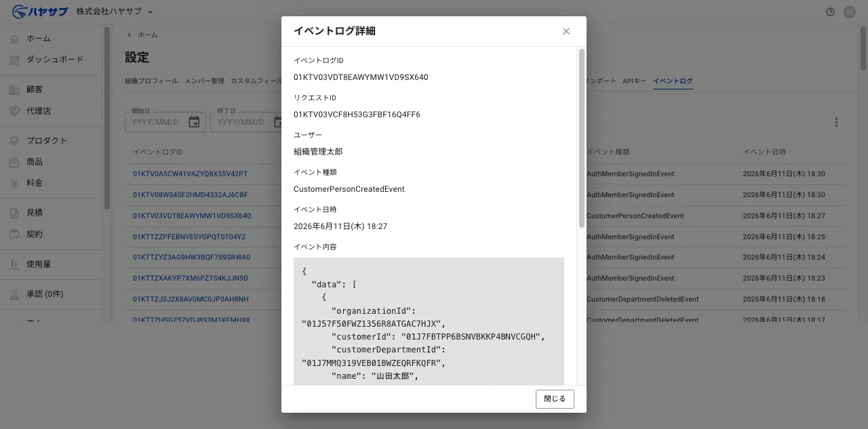
Task: Select the dialog's イベントログID value 01KTV03VDT8EAWYMW1VD9SX640
Action: click(361, 77)
